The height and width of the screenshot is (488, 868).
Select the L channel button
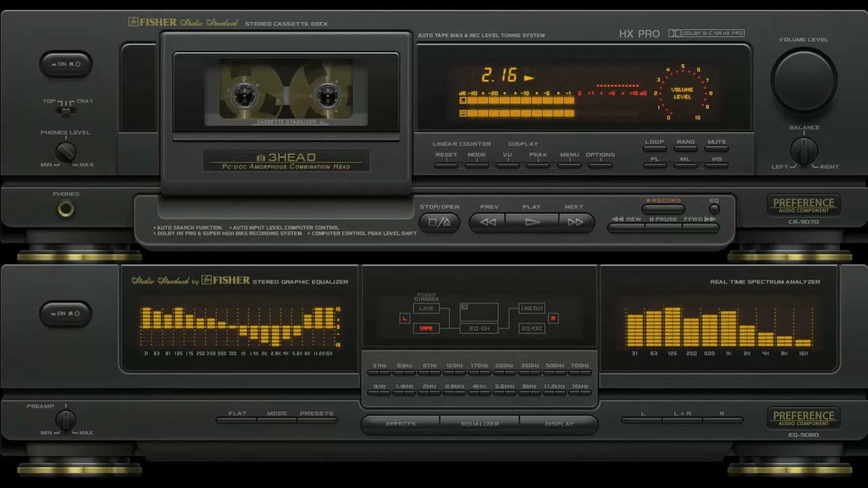coord(642,420)
